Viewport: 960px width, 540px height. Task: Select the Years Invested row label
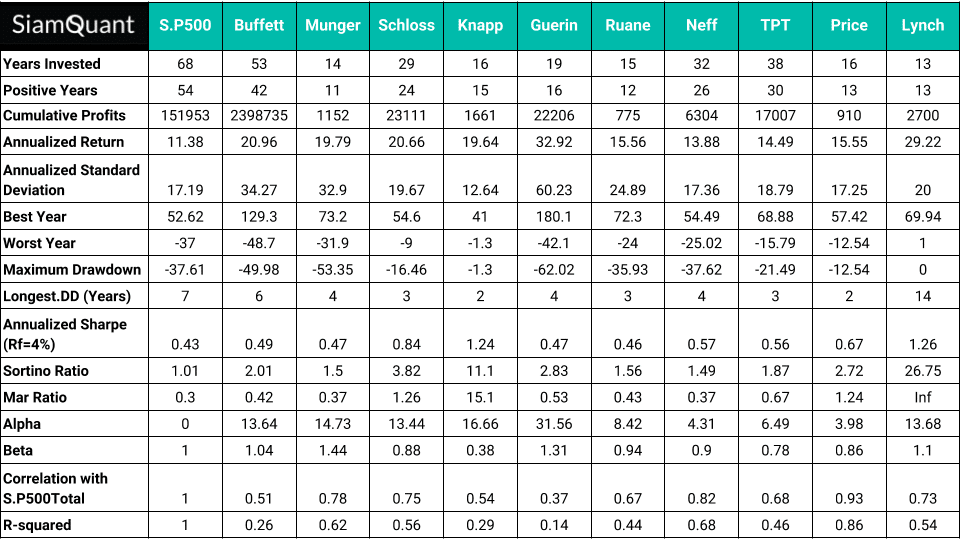(52, 64)
